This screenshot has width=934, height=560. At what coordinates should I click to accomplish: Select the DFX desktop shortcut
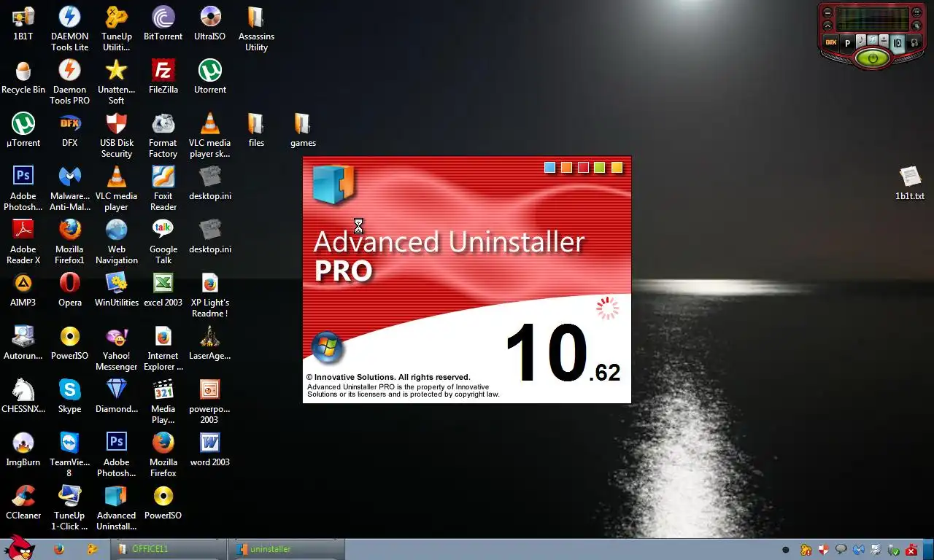click(70, 130)
